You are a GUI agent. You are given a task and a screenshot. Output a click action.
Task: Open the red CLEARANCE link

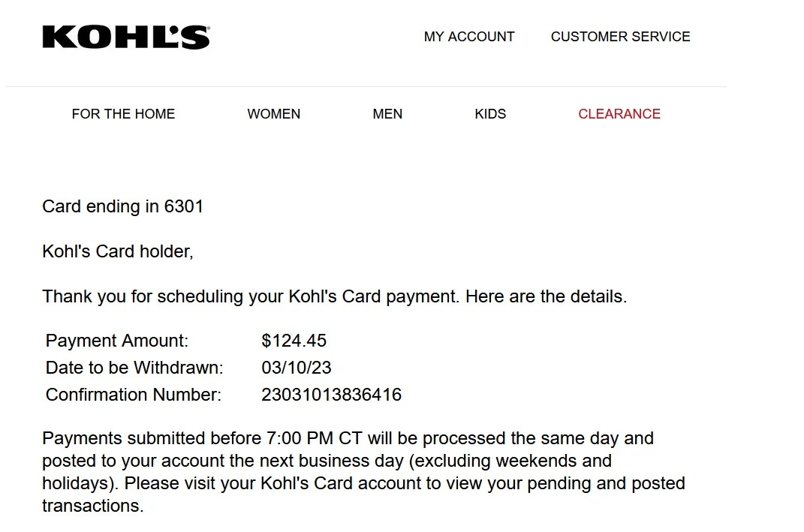[x=619, y=114]
